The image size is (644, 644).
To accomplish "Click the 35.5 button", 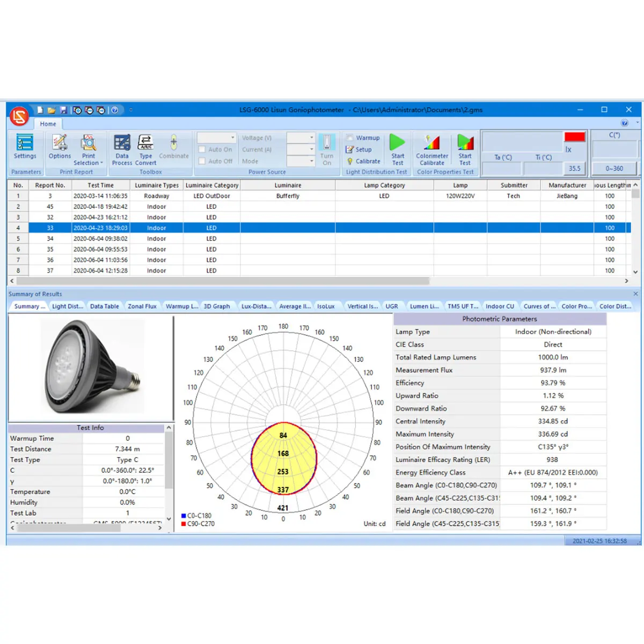I will pos(574,169).
